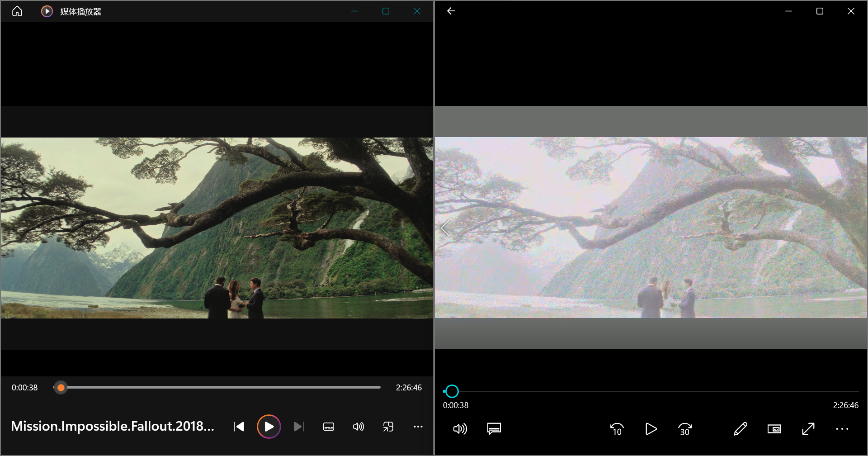The image size is (868, 456).
Task: Open more options ellipsis in right player
Action: pos(842,429)
